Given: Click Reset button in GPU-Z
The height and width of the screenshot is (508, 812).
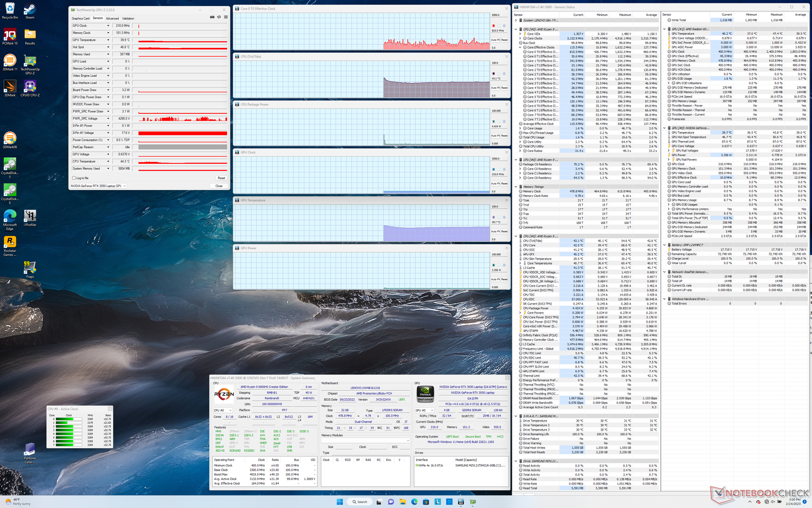Looking at the screenshot, I should 221,178.
